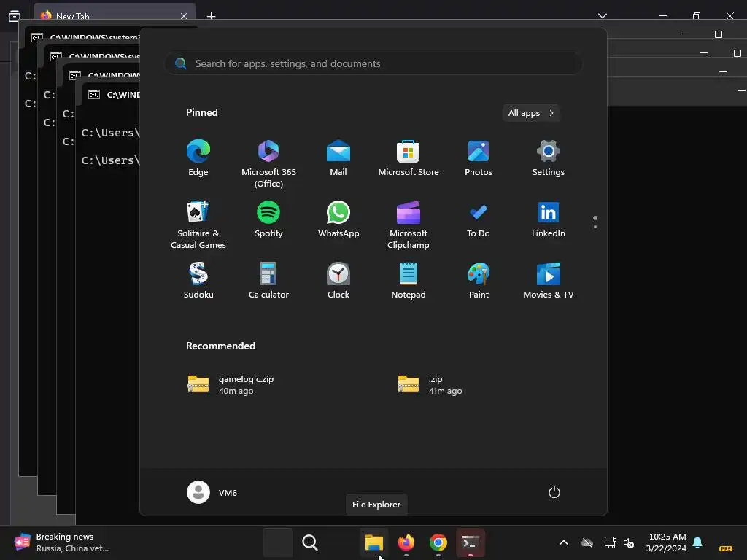Open the Breaking news widget
The height and width of the screenshot is (560, 747).
click(62, 542)
